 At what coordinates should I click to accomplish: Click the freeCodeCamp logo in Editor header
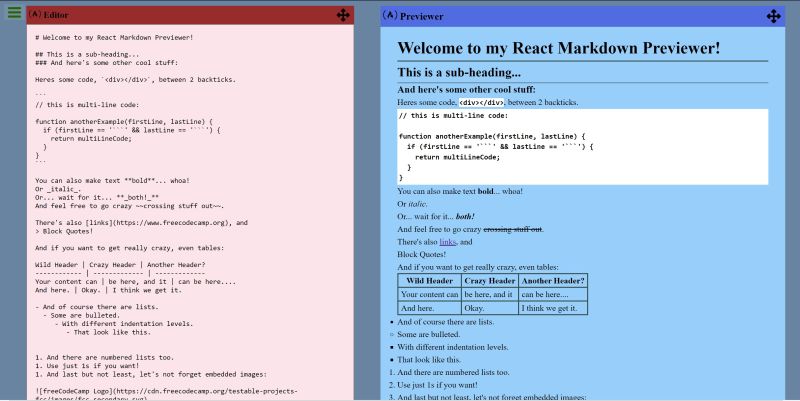[x=35, y=14]
